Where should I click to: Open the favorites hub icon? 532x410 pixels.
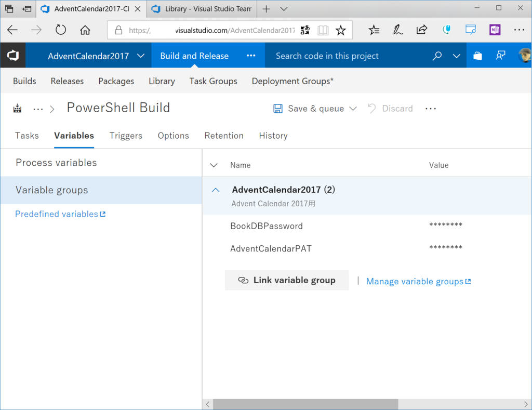[x=374, y=30]
